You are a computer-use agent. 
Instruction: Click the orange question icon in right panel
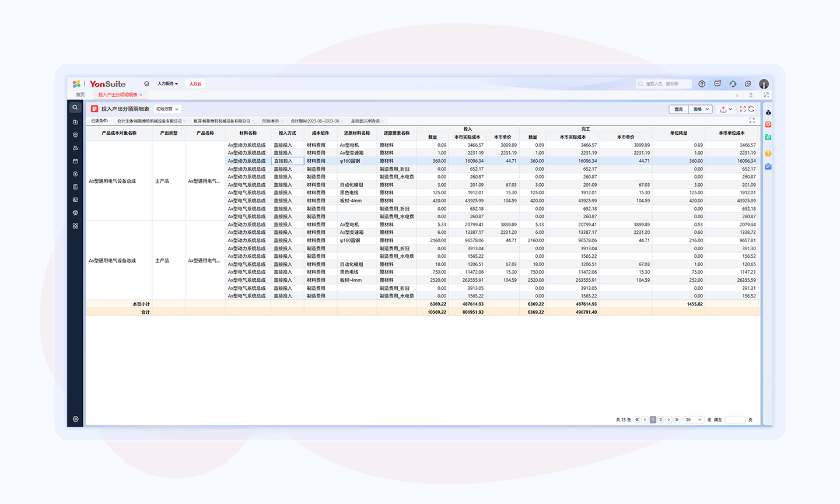pos(768,153)
